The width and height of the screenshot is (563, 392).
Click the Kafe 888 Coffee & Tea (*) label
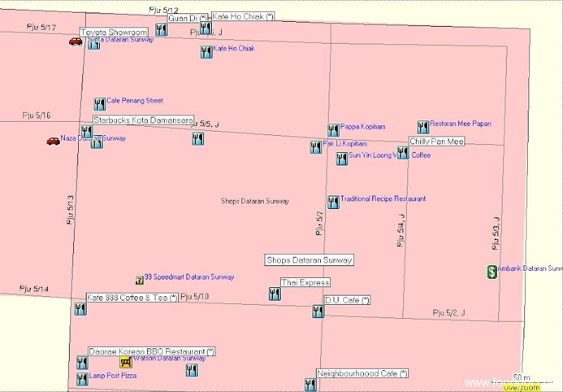point(132,298)
